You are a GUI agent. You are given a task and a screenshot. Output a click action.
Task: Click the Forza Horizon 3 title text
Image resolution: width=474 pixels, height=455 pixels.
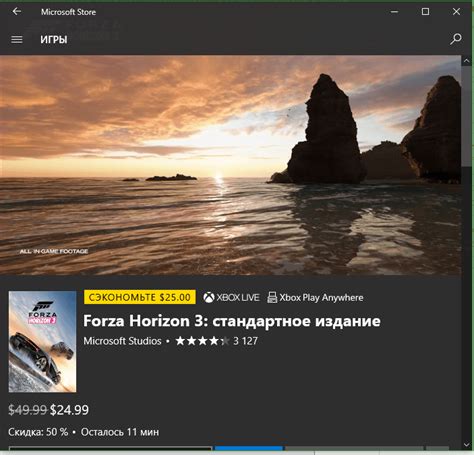232,321
